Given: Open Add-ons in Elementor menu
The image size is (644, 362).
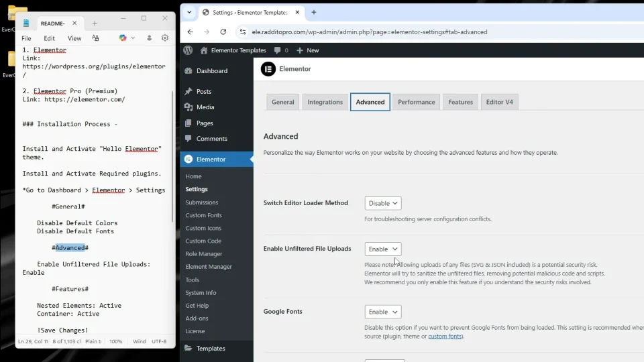Looking at the screenshot, I should (197, 318).
